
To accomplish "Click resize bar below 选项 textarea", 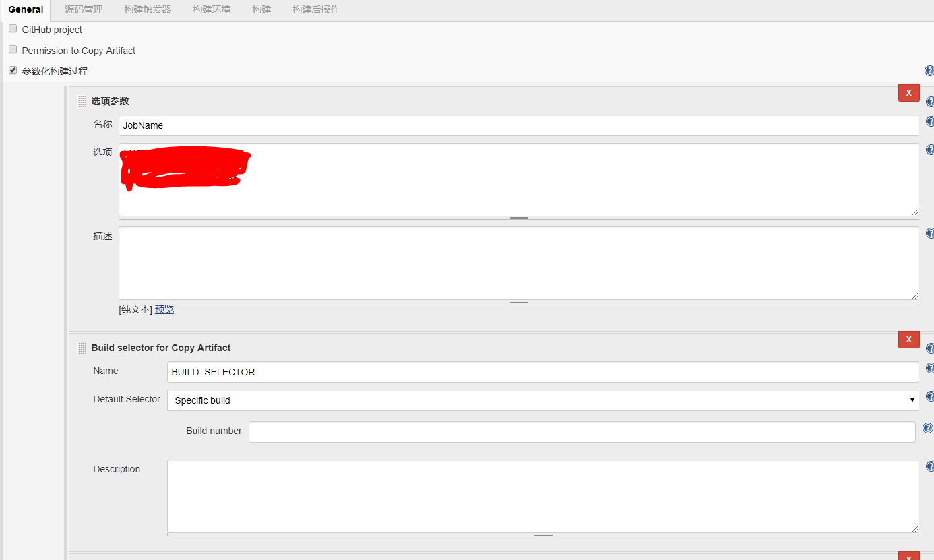I will click(518, 218).
